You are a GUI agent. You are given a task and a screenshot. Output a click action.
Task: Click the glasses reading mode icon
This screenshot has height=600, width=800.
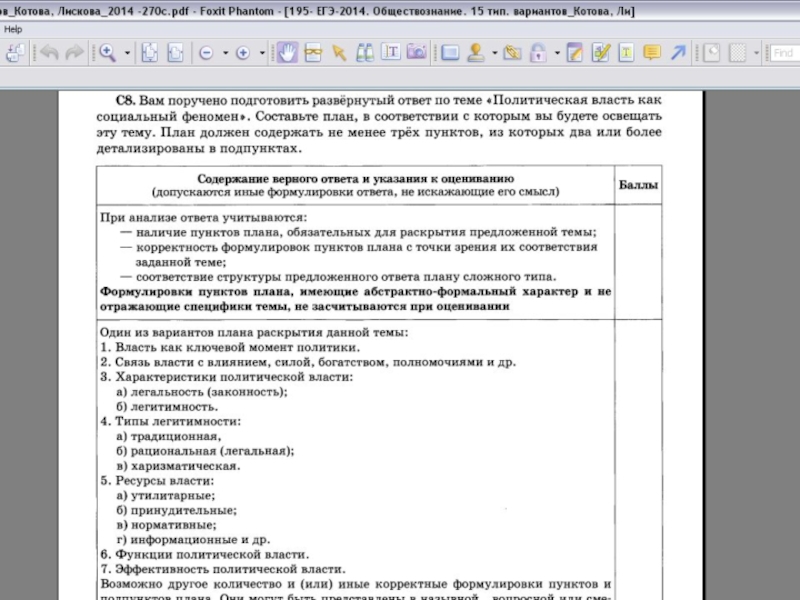click(x=313, y=53)
